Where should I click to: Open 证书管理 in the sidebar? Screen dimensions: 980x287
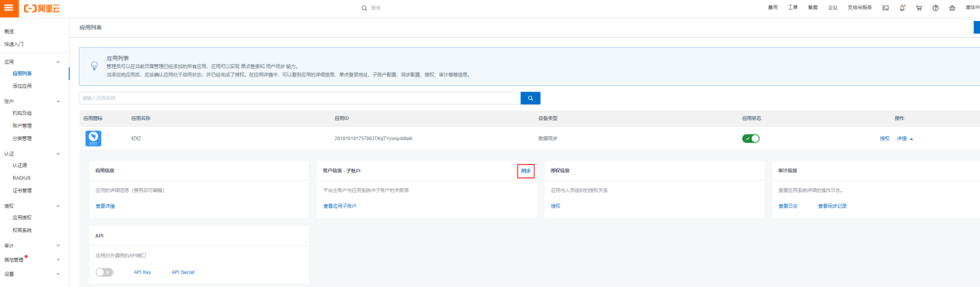(22, 190)
